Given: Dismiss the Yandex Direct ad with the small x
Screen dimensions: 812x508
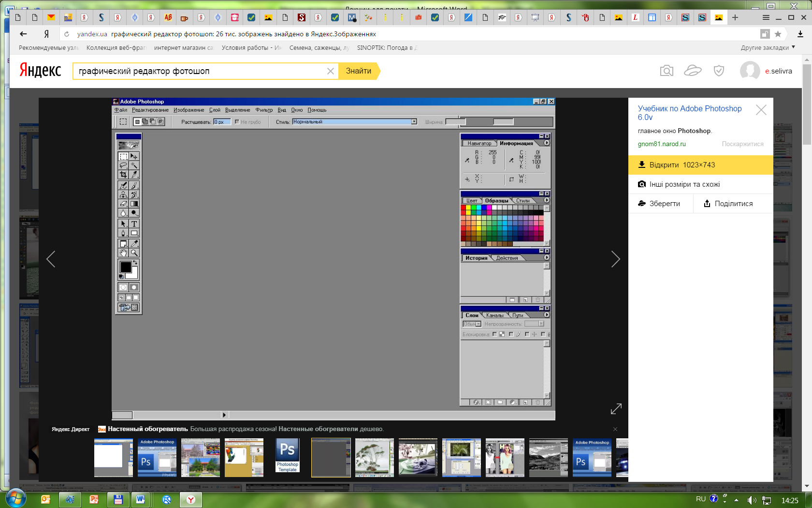Looking at the screenshot, I should [x=615, y=429].
